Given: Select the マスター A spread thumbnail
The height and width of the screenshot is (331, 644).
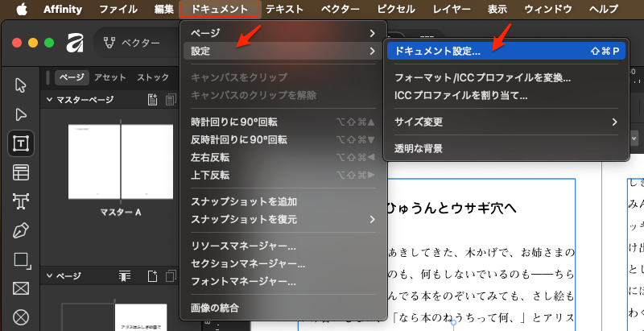Looking at the screenshot, I should coord(121,161).
